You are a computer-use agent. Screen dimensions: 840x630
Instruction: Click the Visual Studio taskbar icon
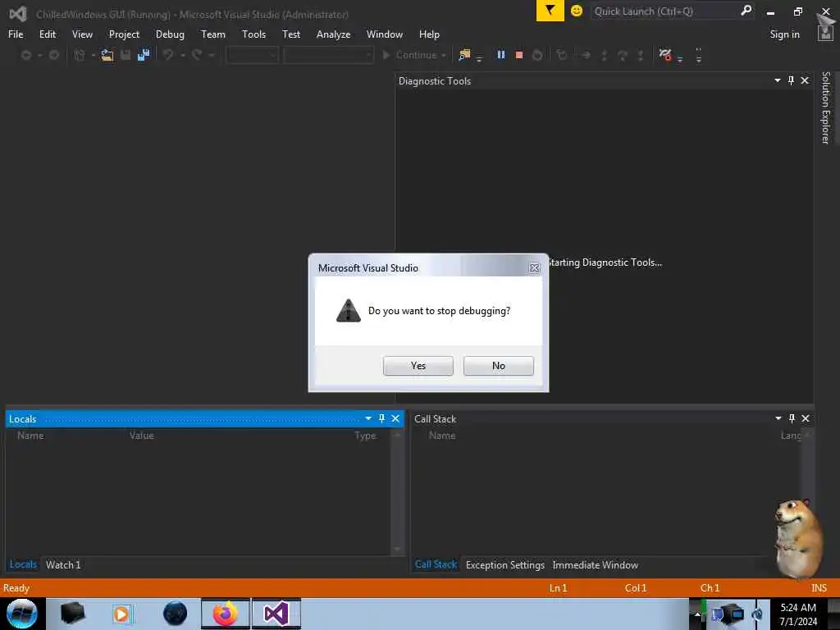276,614
